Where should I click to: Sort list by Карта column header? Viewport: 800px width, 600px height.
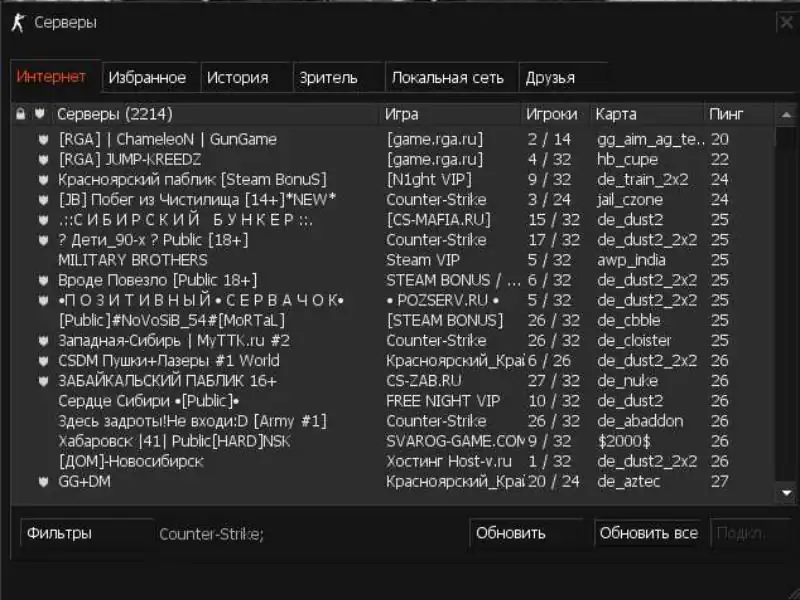coord(647,114)
